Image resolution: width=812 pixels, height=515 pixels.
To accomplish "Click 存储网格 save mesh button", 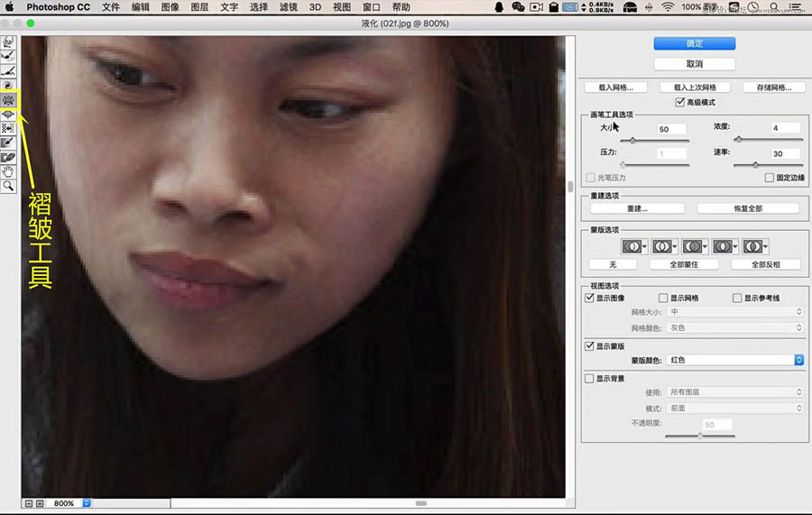I will (774, 87).
